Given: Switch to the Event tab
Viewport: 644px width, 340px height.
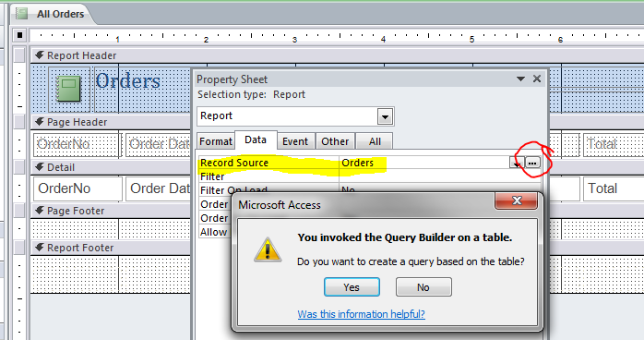Looking at the screenshot, I should pos(295,141).
